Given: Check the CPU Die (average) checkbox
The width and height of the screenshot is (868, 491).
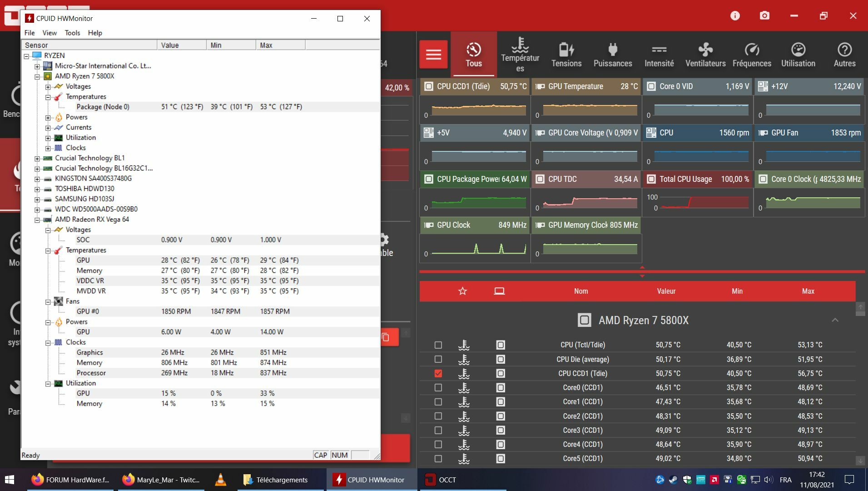Looking at the screenshot, I should tap(438, 359).
